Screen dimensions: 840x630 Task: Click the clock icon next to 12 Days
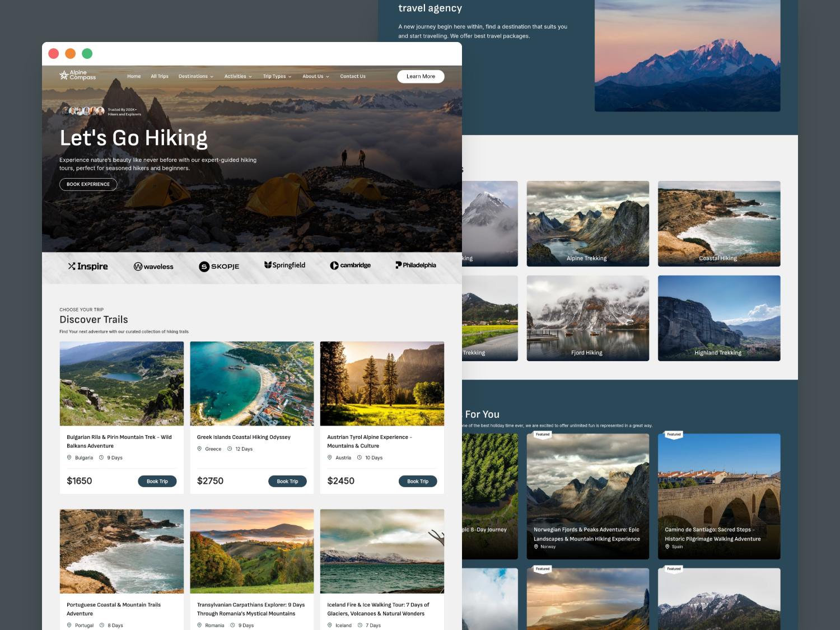pyautogui.click(x=230, y=449)
